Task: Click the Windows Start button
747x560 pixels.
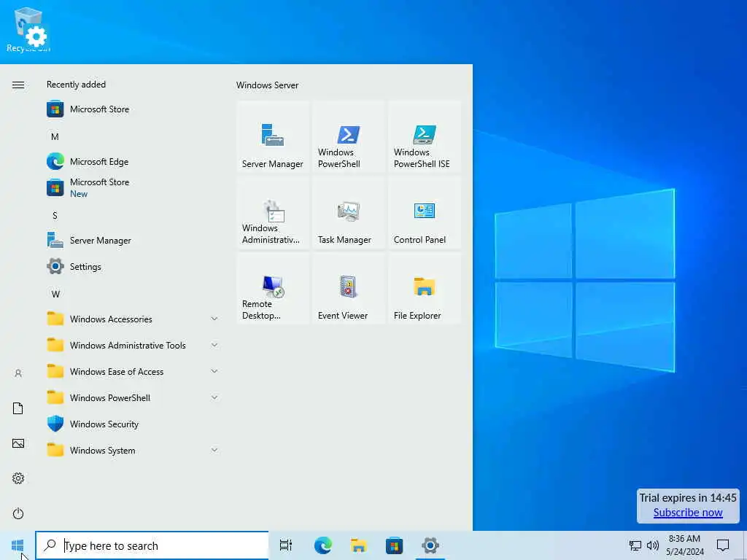Action: [18, 545]
